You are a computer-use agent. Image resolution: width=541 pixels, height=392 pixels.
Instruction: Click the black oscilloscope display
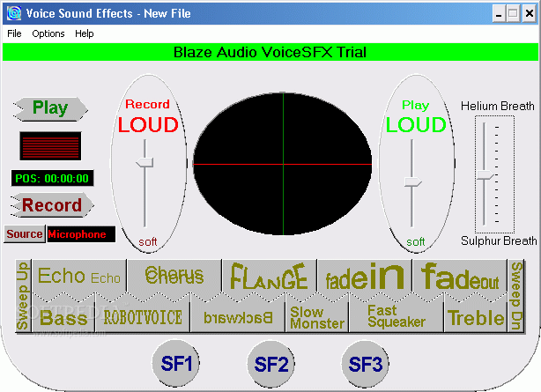coord(283,164)
